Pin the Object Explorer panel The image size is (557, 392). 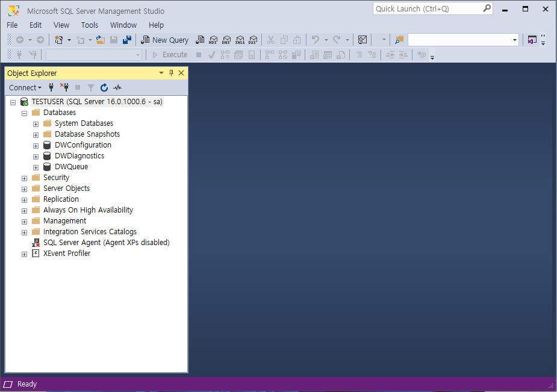pyautogui.click(x=171, y=73)
